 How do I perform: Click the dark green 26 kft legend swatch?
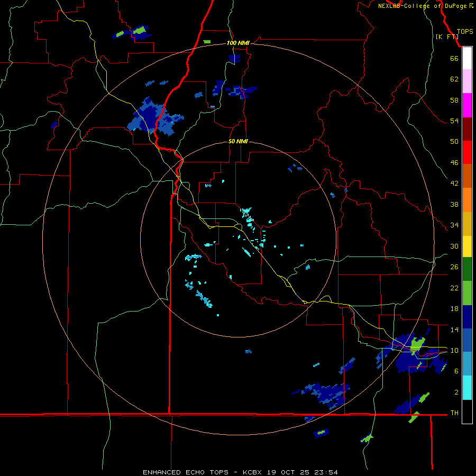(467, 269)
